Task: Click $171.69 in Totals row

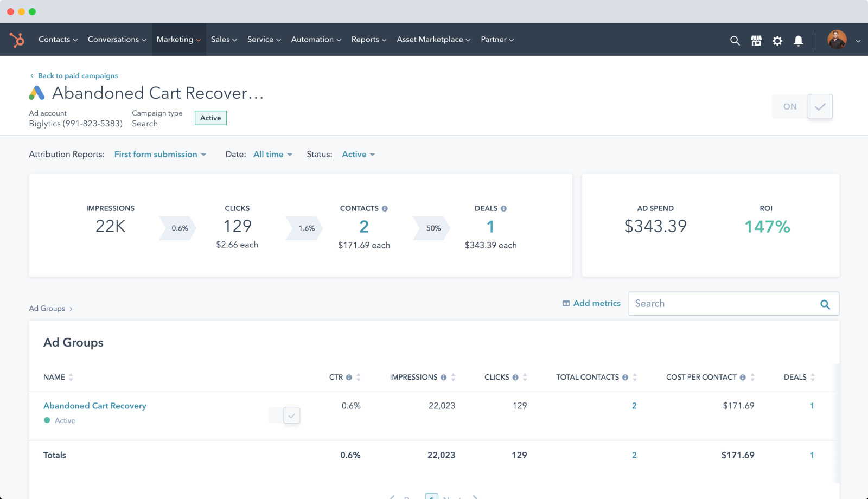Action: 738,456
